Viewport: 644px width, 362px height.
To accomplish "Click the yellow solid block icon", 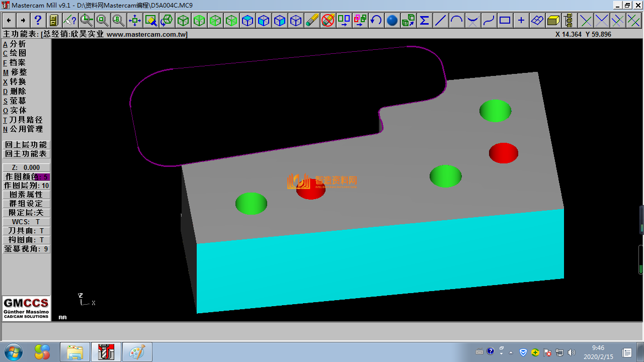I will pyautogui.click(x=553, y=21).
